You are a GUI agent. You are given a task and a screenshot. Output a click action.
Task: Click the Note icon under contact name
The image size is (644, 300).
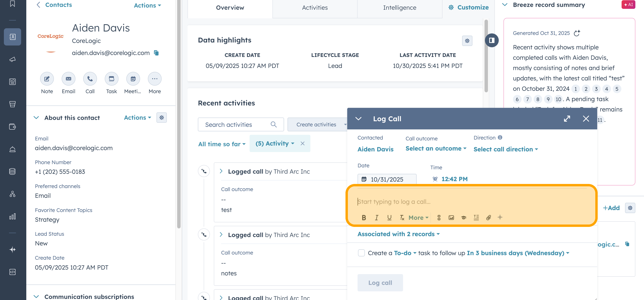(47, 79)
